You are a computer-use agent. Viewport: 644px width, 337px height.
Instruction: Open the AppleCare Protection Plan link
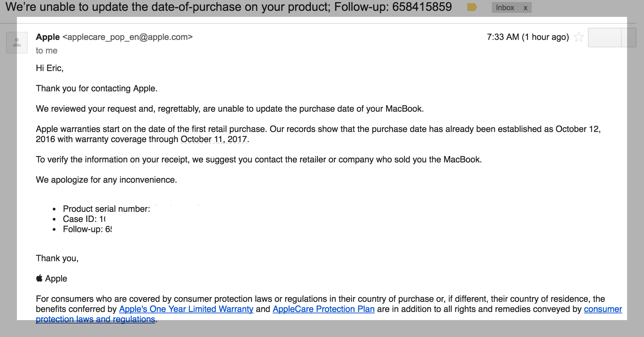[x=324, y=309]
